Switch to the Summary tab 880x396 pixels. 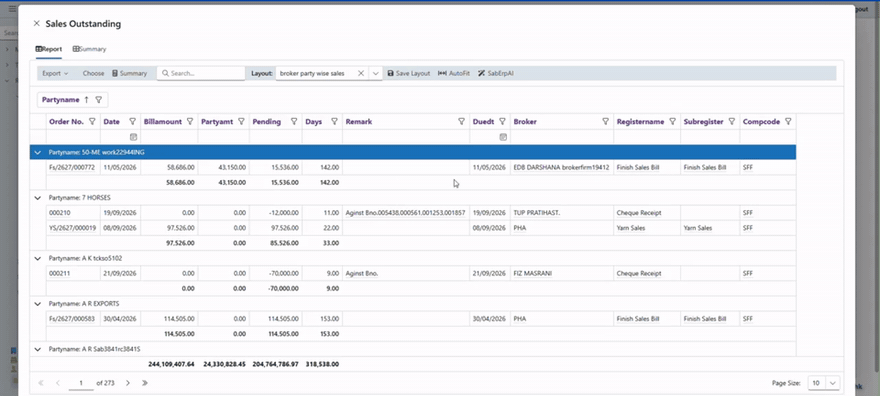tap(89, 49)
